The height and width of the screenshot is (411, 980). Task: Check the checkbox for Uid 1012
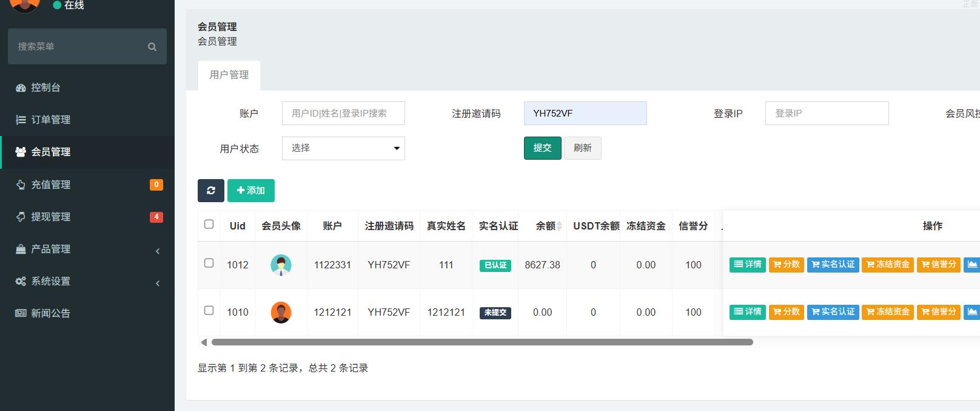coord(209,263)
